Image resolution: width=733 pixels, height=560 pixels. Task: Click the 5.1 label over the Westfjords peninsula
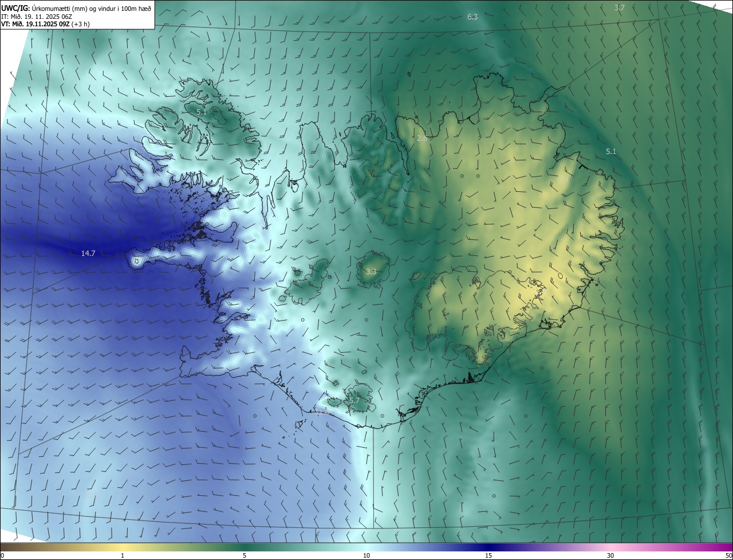click(202, 112)
